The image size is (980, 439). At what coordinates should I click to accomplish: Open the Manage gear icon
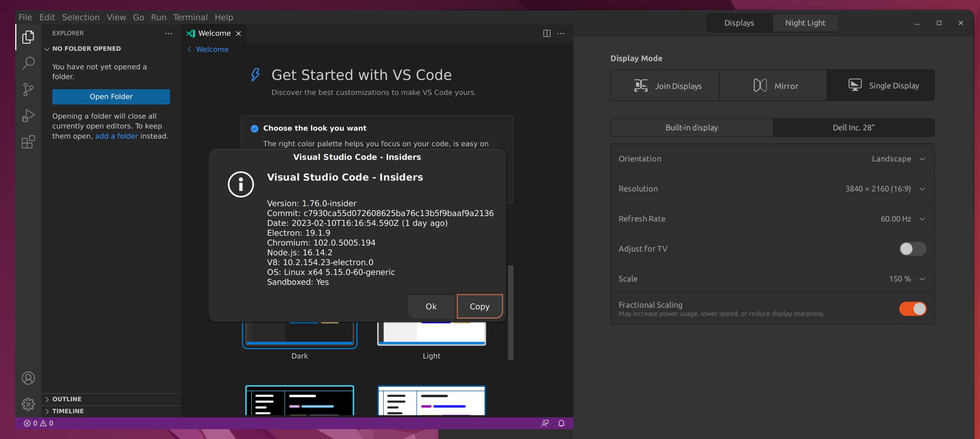(28, 404)
